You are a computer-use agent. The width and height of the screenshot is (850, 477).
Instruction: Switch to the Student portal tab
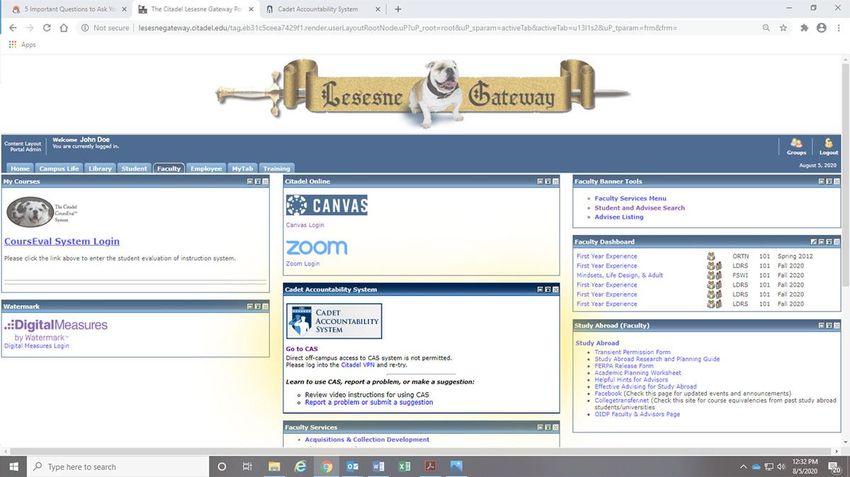pyautogui.click(x=134, y=169)
